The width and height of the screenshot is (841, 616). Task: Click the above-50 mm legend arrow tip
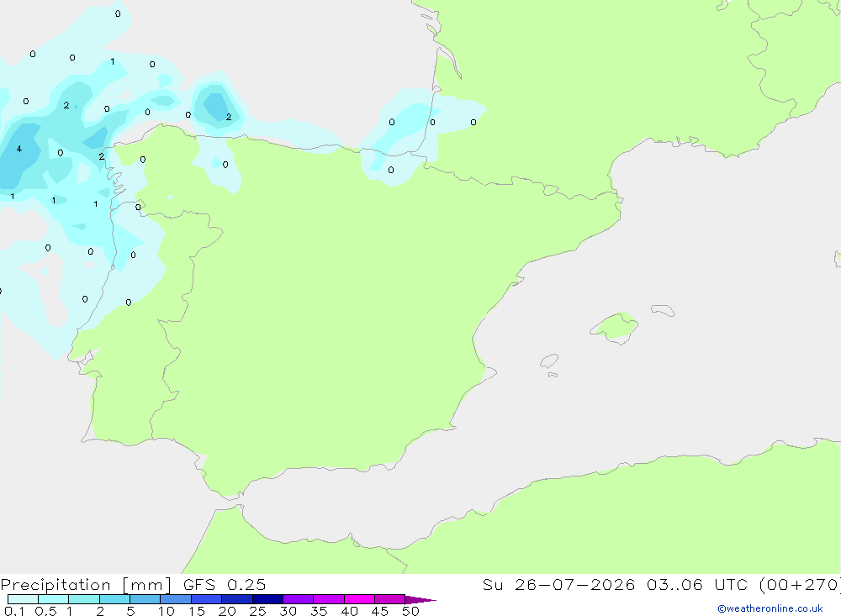(420, 600)
